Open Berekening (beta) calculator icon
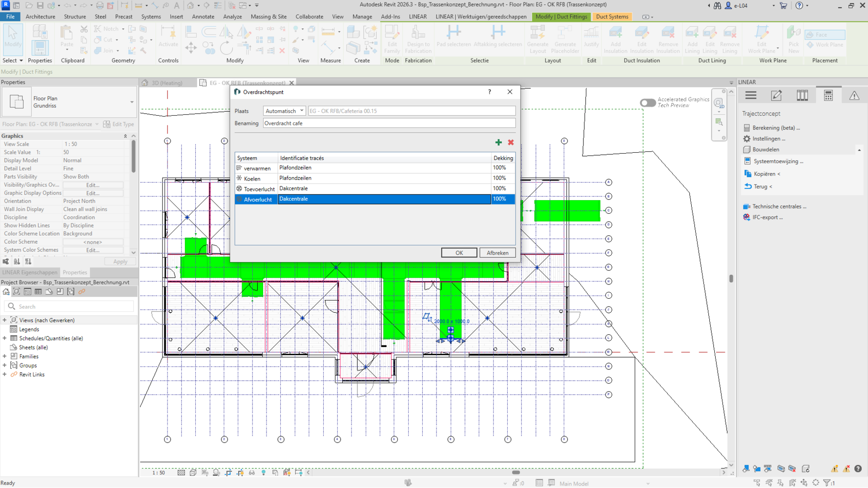868x488 pixels. pos(746,128)
